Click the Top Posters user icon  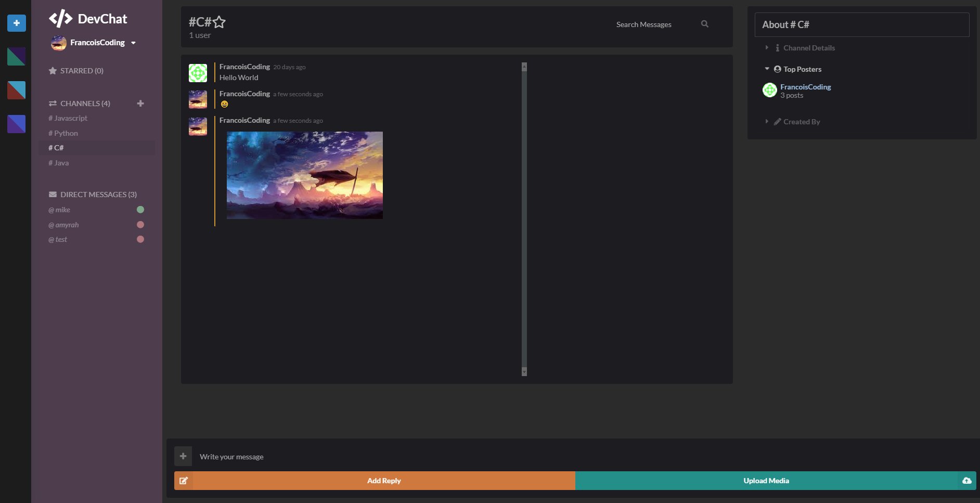tap(778, 69)
